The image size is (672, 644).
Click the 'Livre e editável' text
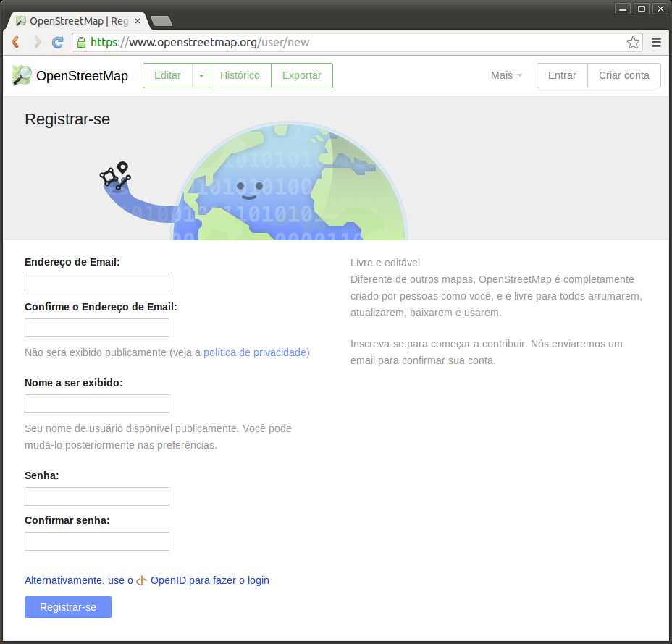click(385, 263)
